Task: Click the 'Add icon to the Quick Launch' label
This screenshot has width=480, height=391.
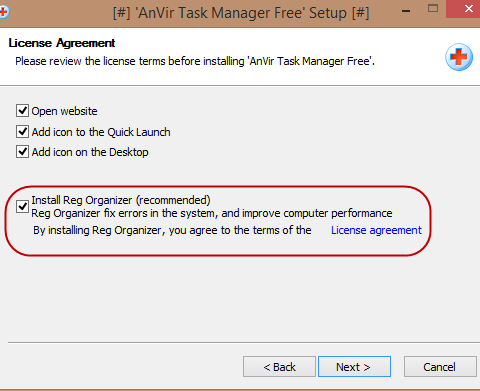Action: 101,132
